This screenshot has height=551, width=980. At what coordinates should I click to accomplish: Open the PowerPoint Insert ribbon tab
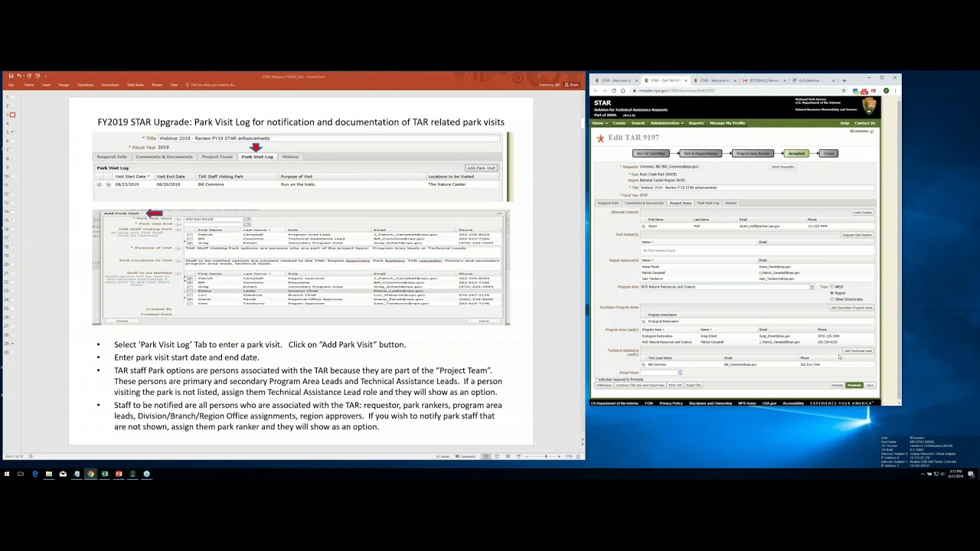(x=46, y=85)
